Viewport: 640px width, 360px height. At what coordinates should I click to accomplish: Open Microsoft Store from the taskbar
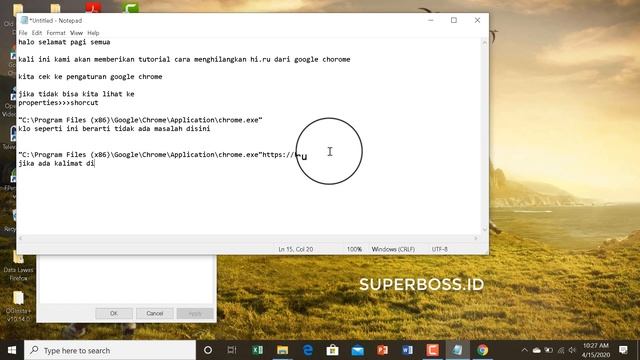[332, 350]
